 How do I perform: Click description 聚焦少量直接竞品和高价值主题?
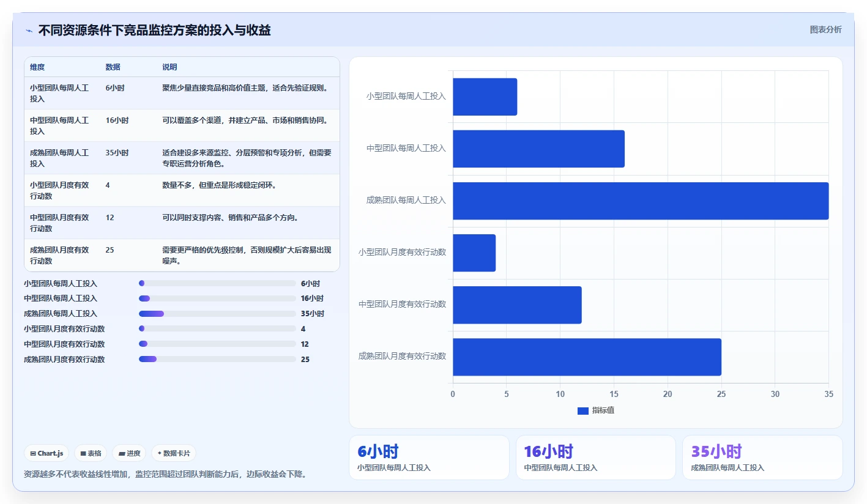pyautogui.click(x=245, y=88)
